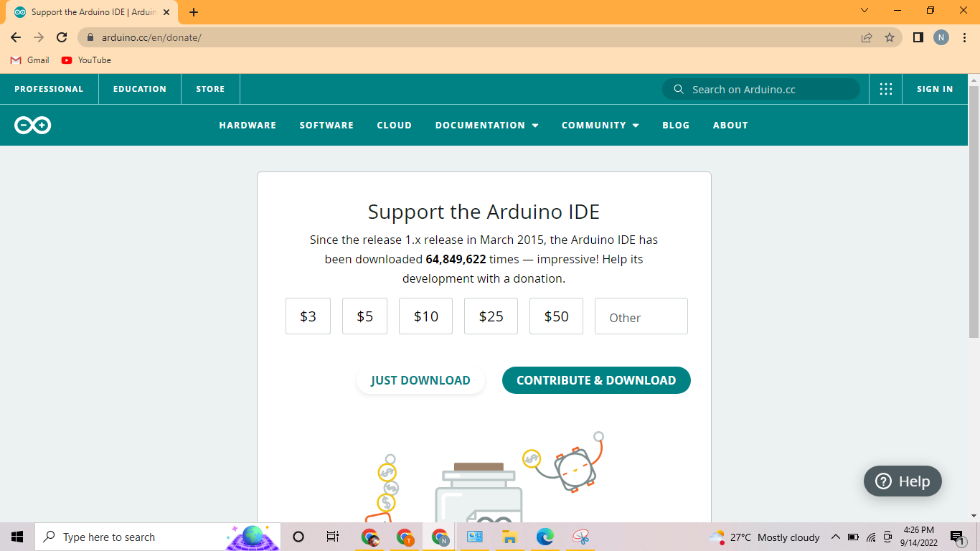The width and height of the screenshot is (980, 551).
Task: Select the $50 donation amount
Action: (x=556, y=316)
